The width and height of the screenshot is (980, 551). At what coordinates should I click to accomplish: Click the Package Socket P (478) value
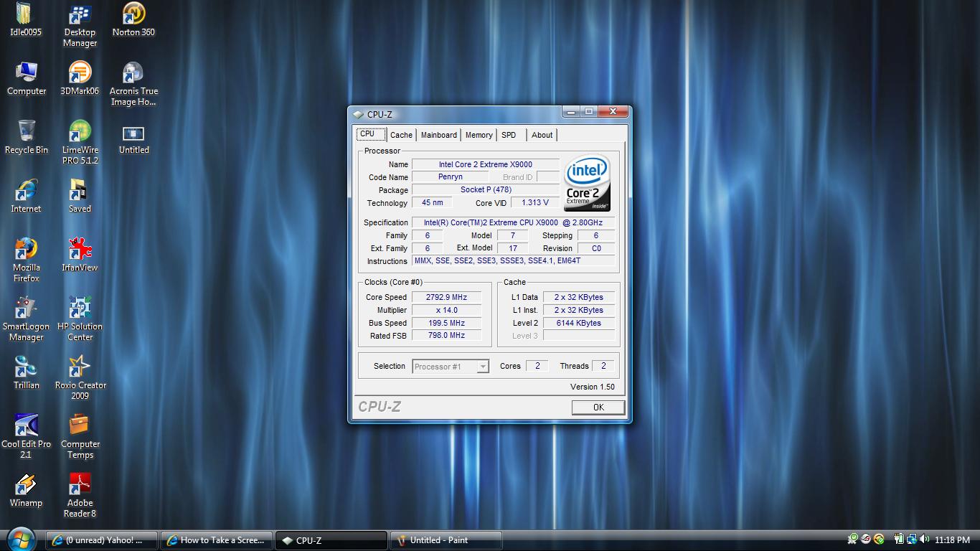[x=485, y=189]
